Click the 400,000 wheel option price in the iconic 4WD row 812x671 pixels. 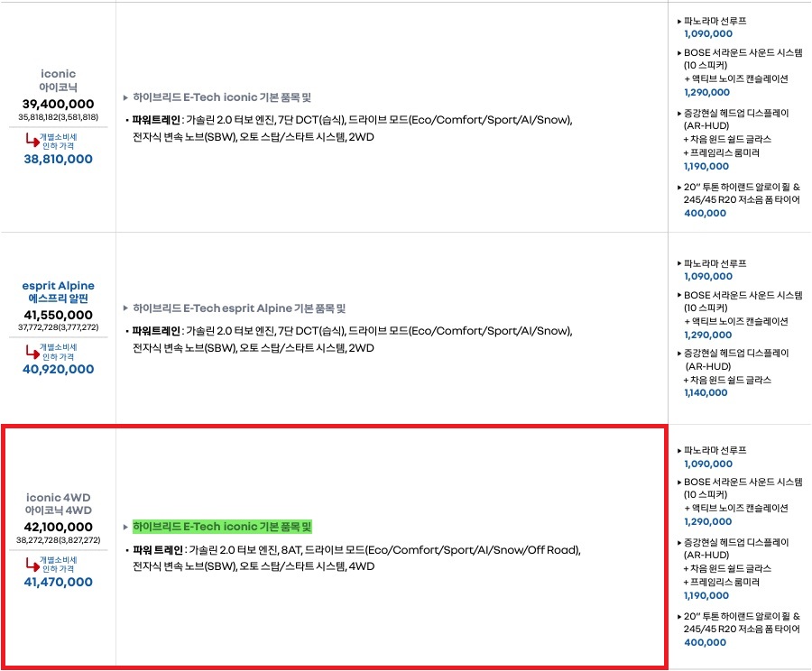705,643
